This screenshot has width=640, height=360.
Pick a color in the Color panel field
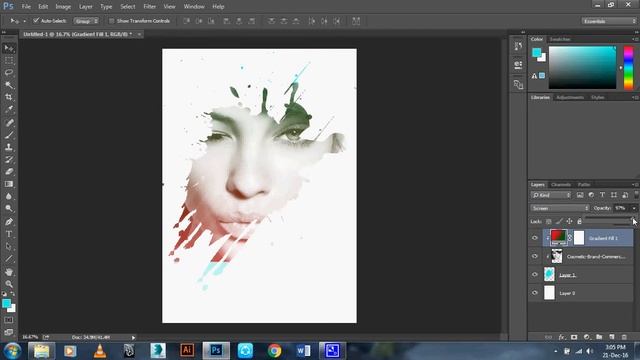coord(582,67)
